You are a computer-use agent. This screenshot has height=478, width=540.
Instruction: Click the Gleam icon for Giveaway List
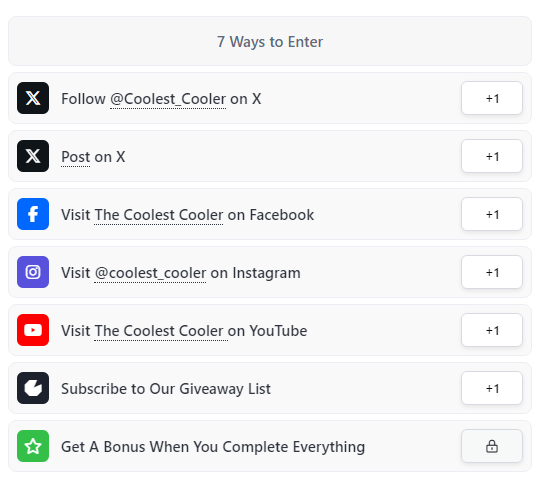click(x=33, y=388)
